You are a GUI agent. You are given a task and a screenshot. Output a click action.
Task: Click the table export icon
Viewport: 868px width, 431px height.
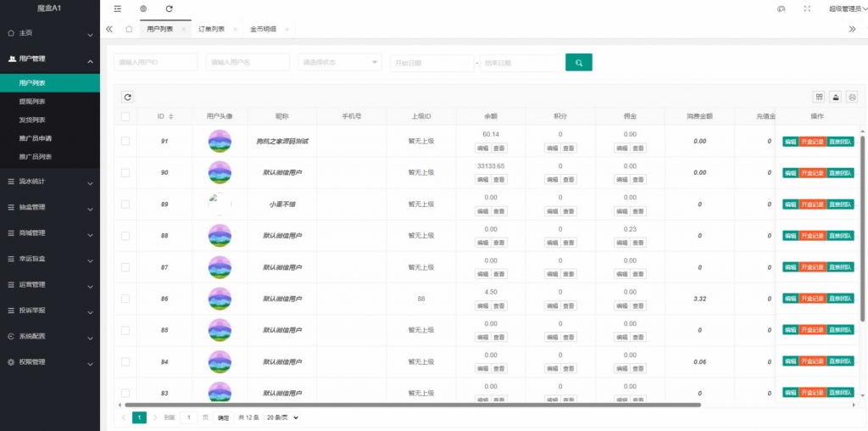[x=836, y=98]
